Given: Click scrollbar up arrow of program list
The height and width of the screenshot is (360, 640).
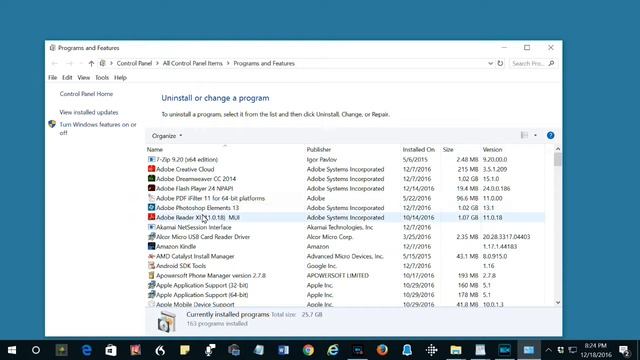Looking at the screenshot, I should pos(558,149).
